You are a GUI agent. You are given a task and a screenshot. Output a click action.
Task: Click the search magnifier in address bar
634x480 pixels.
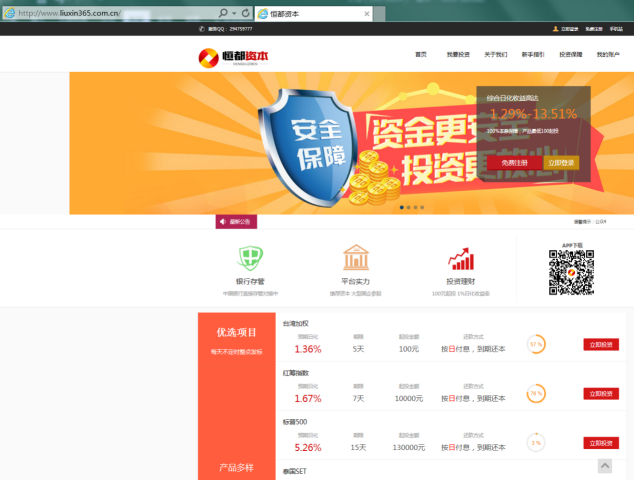(223, 13)
